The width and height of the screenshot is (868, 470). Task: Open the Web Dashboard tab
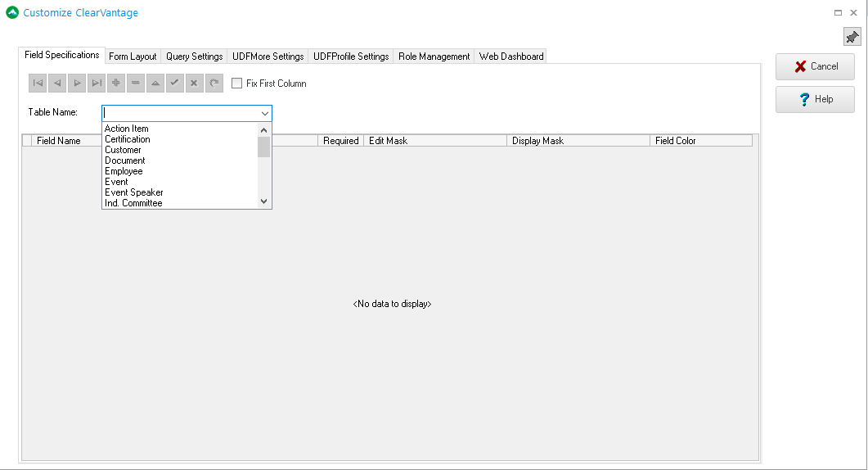(x=511, y=56)
